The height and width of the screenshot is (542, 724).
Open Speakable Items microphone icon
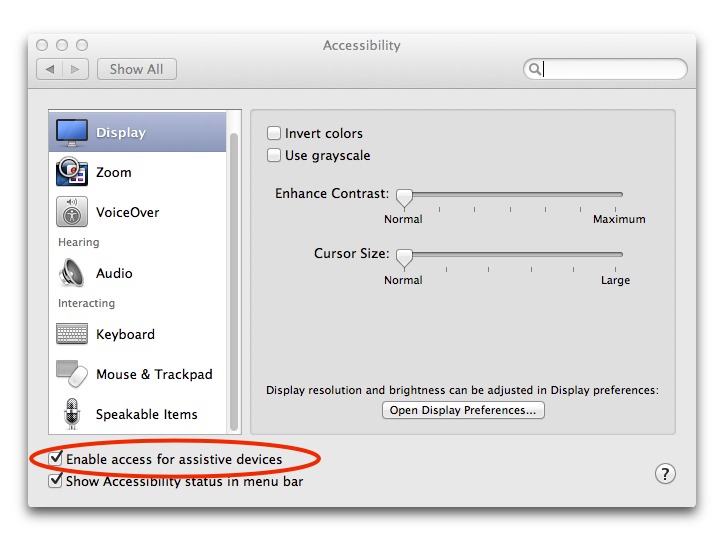click(72, 414)
